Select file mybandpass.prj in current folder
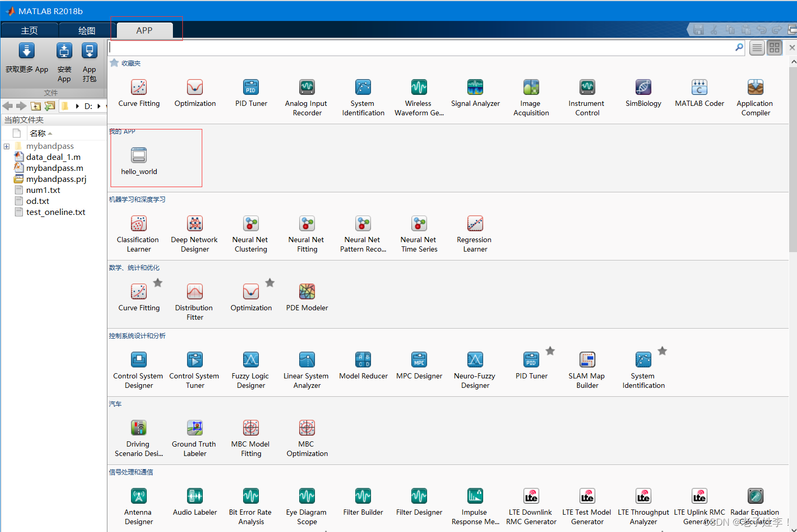The height and width of the screenshot is (532, 797). click(x=56, y=179)
